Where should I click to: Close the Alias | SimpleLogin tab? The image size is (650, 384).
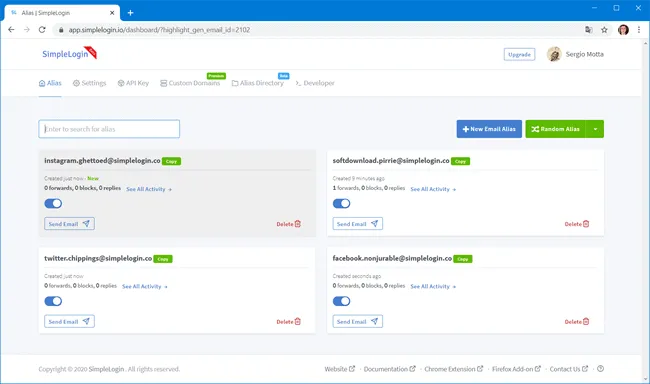pos(112,13)
